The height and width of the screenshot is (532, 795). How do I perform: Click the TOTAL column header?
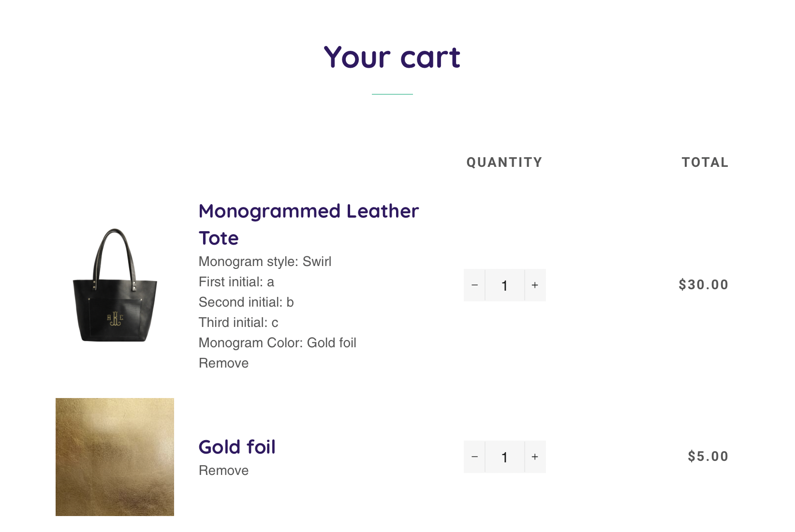coord(705,163)
